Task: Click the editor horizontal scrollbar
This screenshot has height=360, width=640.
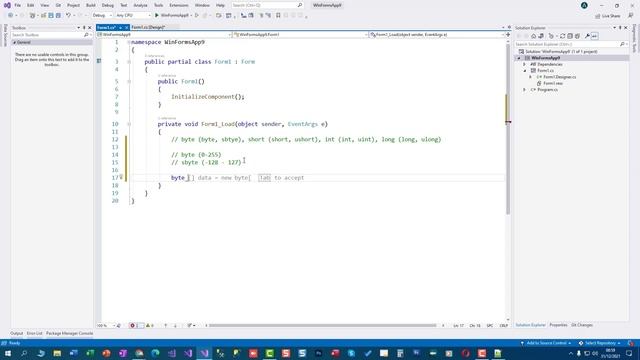Action: [322, 326]
